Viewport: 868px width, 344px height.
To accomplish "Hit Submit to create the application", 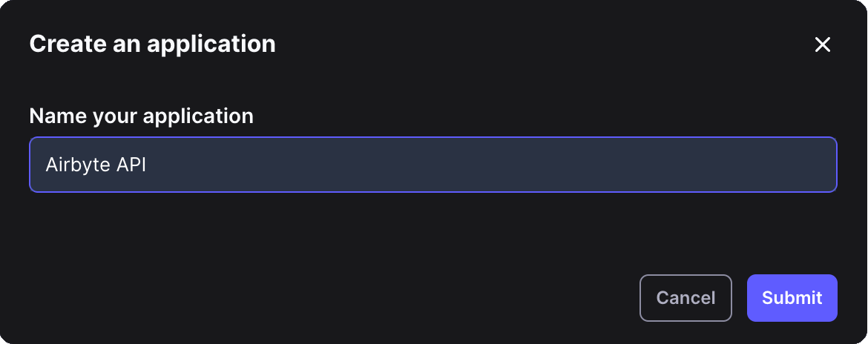I will 792,298.
